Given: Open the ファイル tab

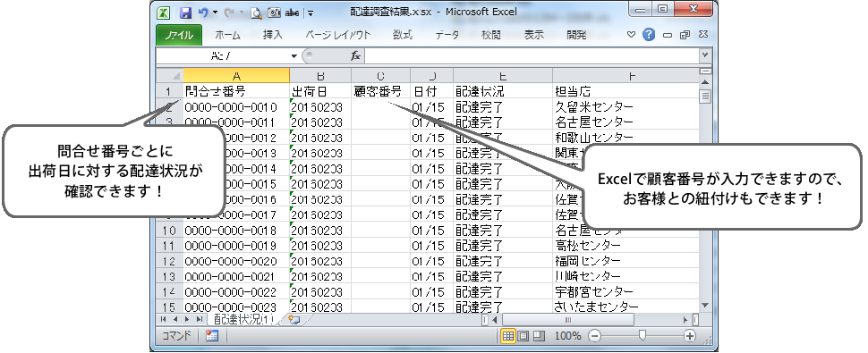Looking at the screenshot, I should (x=179, y=35).
